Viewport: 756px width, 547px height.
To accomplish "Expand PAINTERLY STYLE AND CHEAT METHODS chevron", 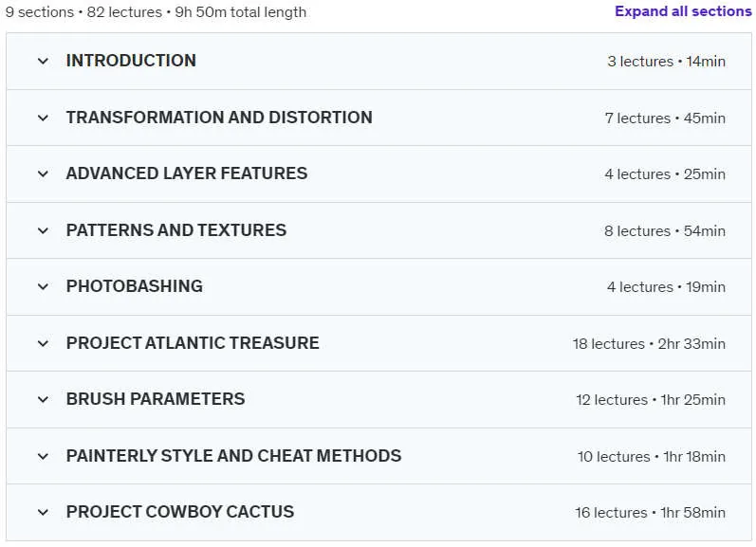I will tap(43, 456).
